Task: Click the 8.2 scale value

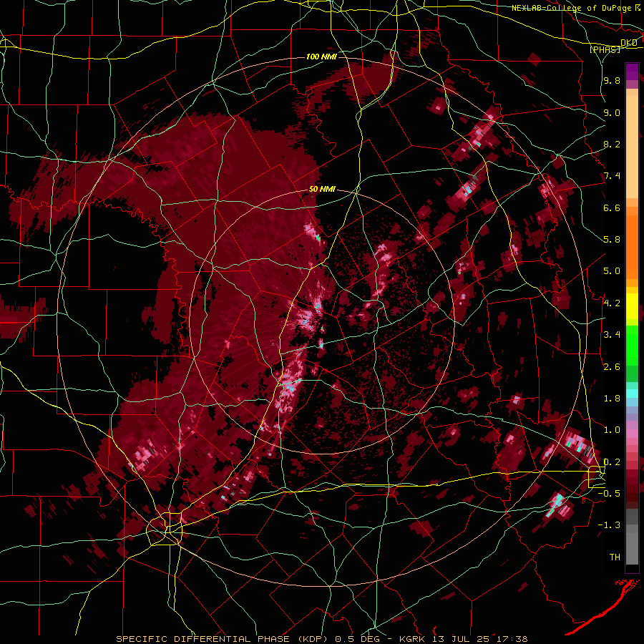Action: click(x=612, y=144)
